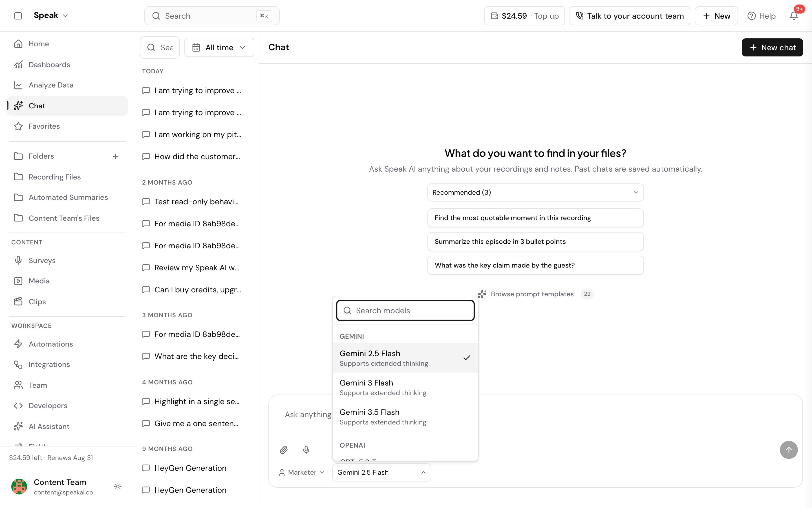Click Talk to your account team
This screenshot has width=812, height=508.
630,16
